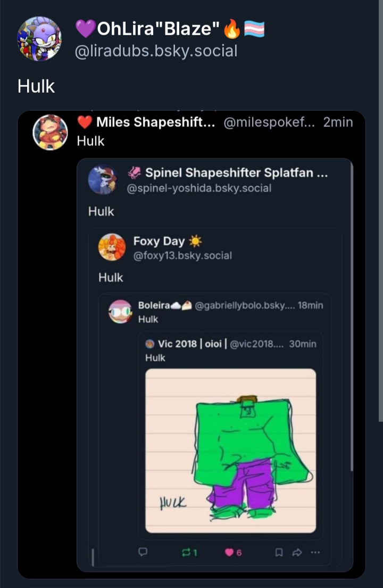Click Vic 2018's small avatar icon

(149, 344)
